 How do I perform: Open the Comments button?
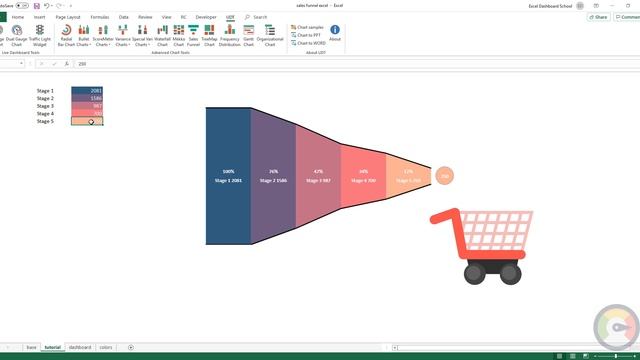[x=627, y=17]
